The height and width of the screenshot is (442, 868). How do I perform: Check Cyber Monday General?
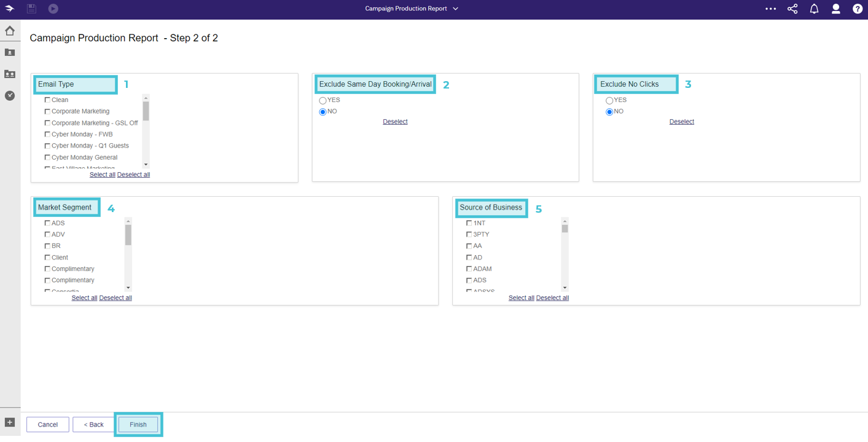tap(47, 157)
